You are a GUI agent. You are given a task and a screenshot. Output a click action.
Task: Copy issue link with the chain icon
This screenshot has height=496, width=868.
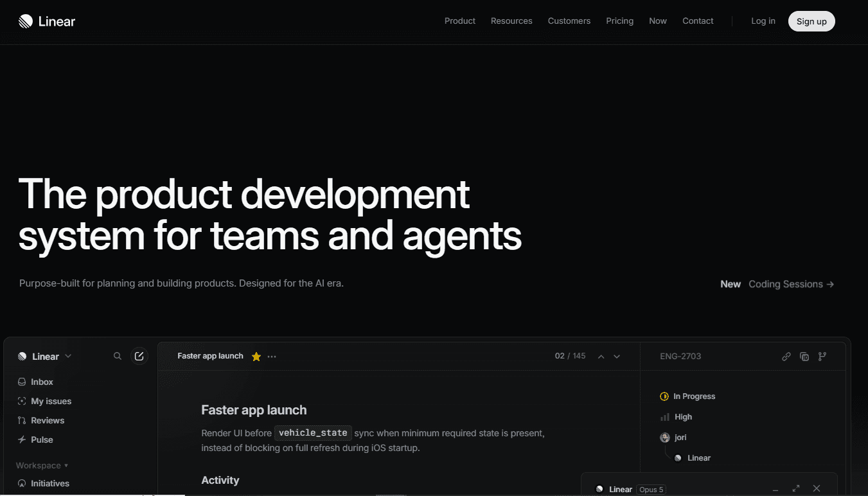(x=786, y=357)
